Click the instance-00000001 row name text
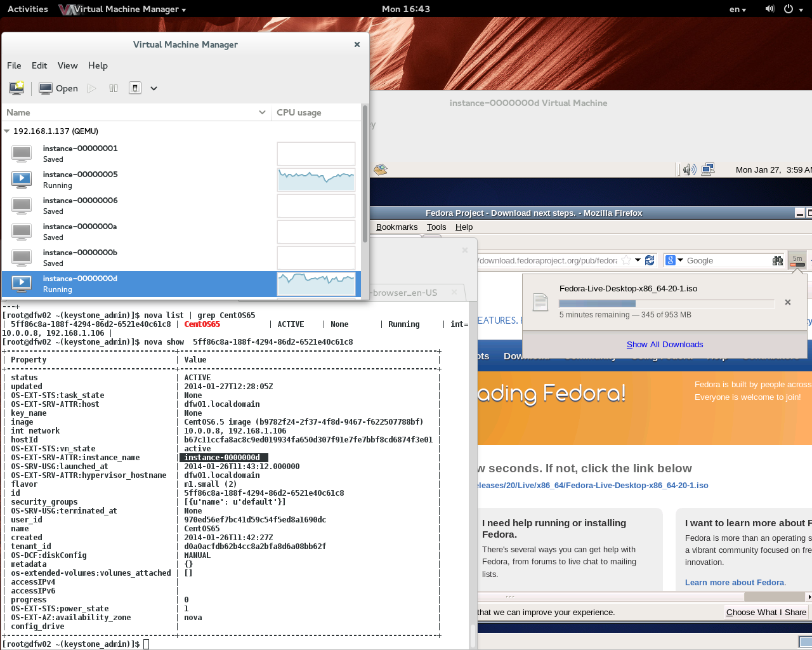The image size is (812, 650). (80, 149)
